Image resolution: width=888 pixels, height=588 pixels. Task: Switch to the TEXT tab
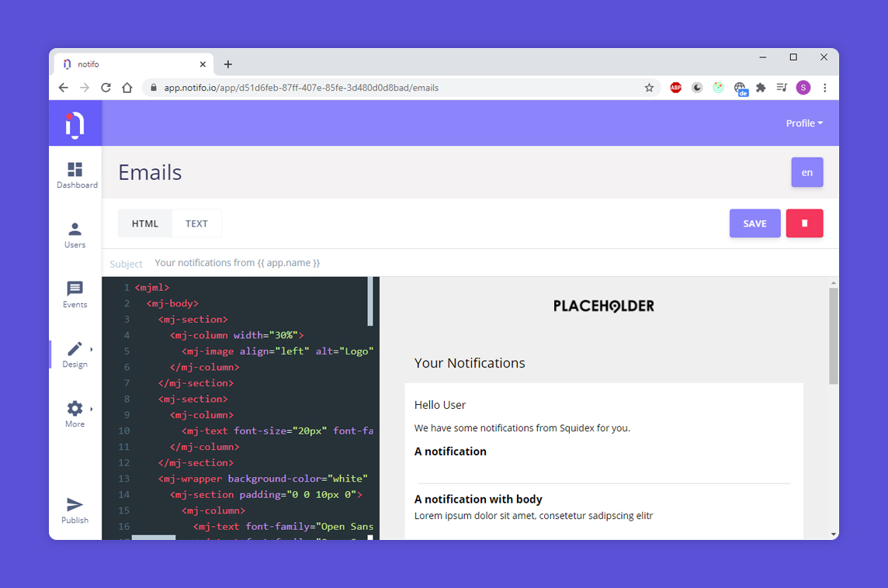pos(196,223)
